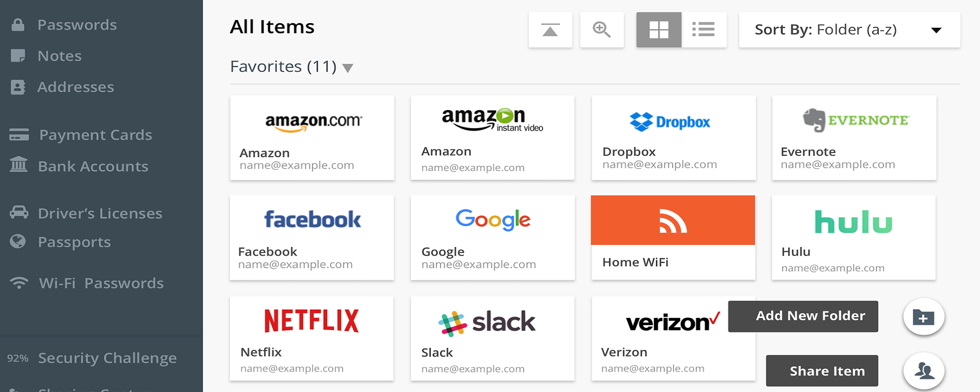Viewport: 980px width, 392px height.
Task: Click the add folder round icon
Action: [x=923, y=317]
